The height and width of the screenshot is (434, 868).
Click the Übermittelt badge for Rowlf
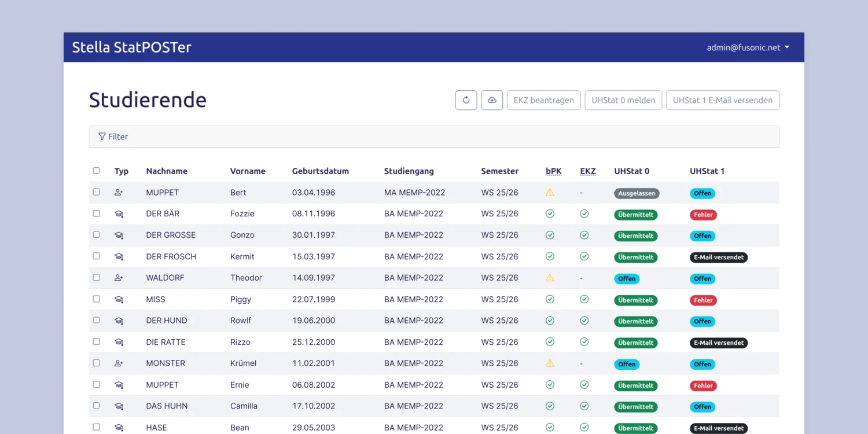click(x=636, y=322)
